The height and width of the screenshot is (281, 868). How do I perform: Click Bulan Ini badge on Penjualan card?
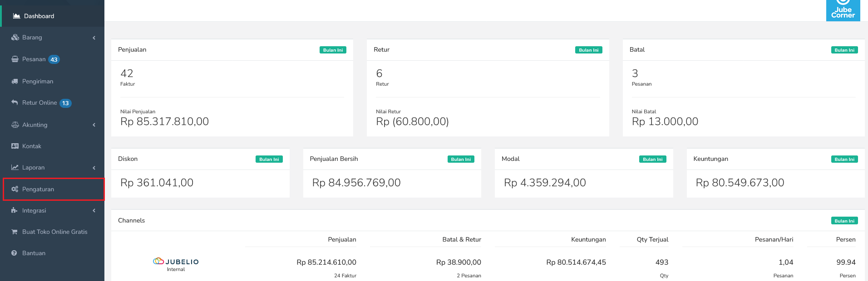click(333, 50)
